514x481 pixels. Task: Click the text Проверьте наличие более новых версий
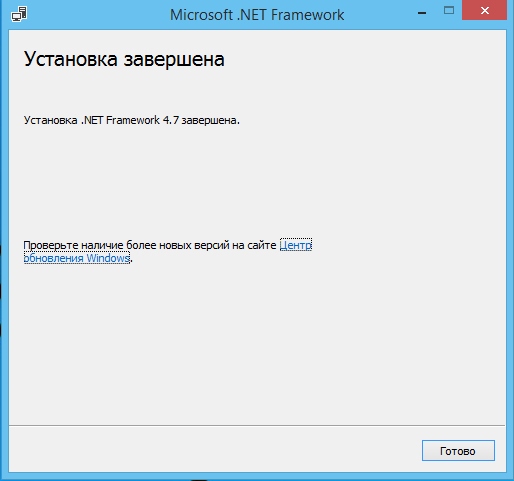point(126,245)
